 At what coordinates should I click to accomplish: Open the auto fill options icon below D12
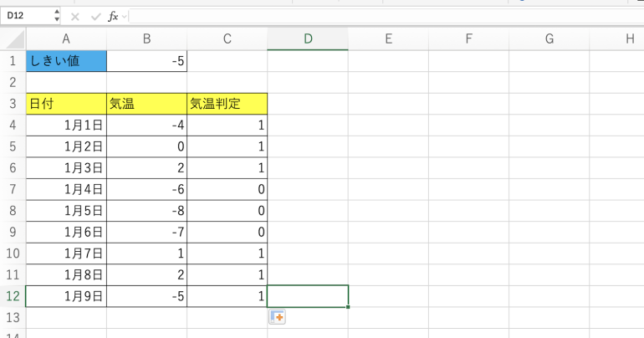coord(277,317)
